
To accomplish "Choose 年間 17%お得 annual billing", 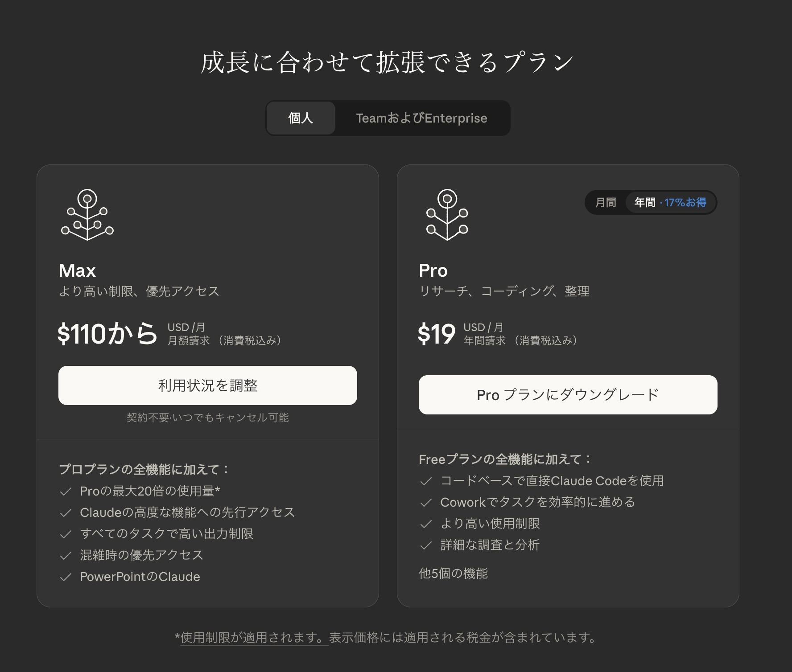I will [x=670, y=202].
